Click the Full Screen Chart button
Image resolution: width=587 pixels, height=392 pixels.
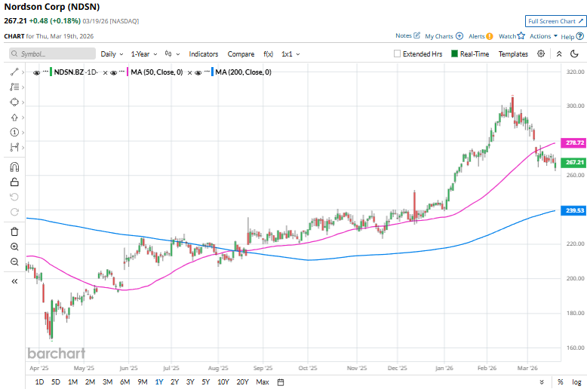(555, 21)
